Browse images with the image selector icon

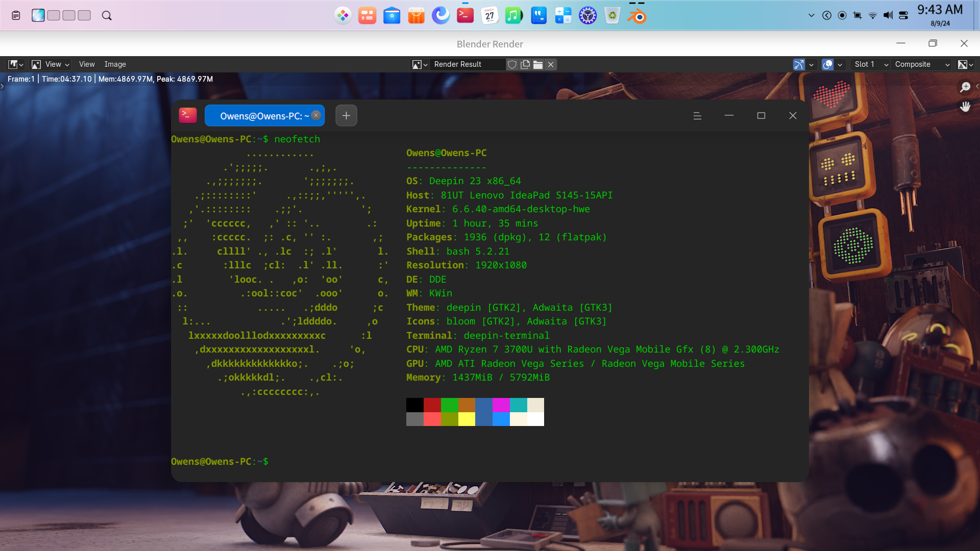pyautogui.click(x=420, y=64)
